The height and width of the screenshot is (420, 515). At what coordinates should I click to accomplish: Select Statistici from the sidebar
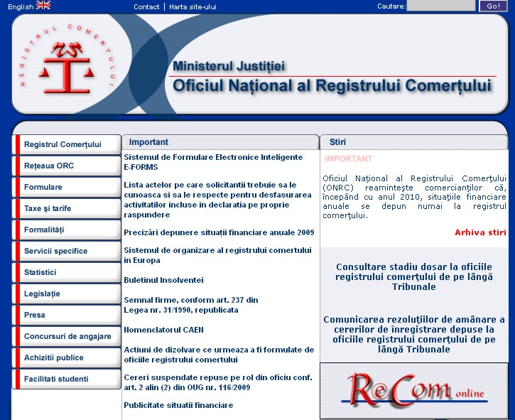[40, 272]
